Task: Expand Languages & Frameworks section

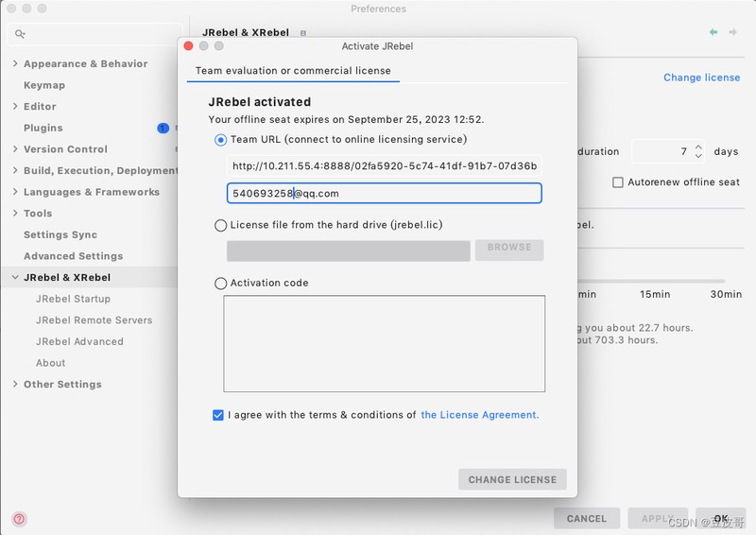Action: tap(15, 192)
